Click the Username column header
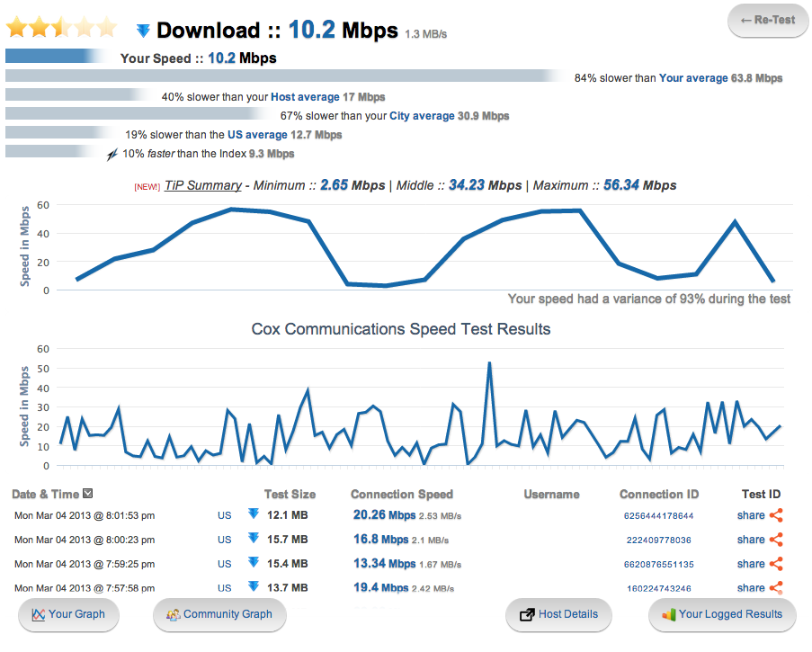This screenshot has height=652, width=812. click(551, 494)
